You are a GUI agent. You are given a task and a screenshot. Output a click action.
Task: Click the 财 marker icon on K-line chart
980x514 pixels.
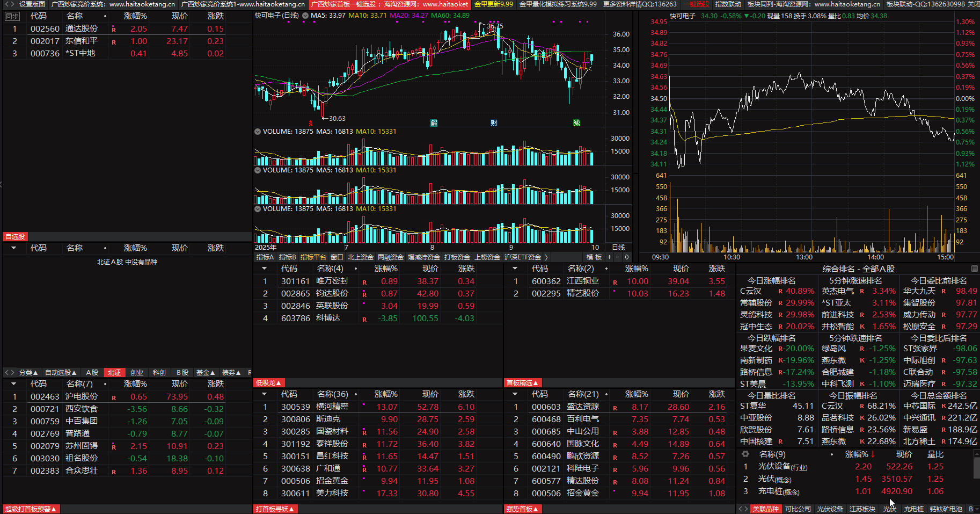pyautogui.click(x=494, y=123)
